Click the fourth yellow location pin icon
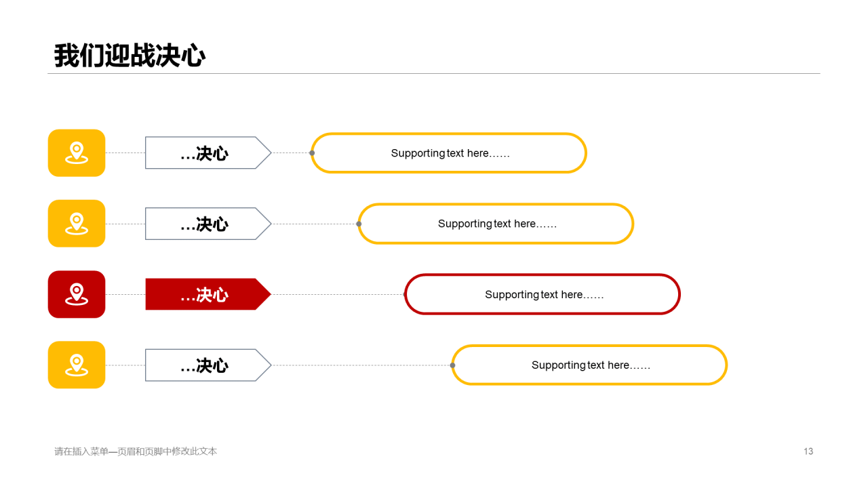 (x=77, y=365)
